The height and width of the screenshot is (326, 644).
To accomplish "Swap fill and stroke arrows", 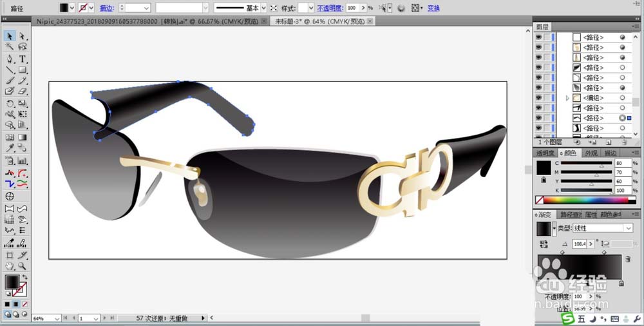I will [x=24, y=278].
